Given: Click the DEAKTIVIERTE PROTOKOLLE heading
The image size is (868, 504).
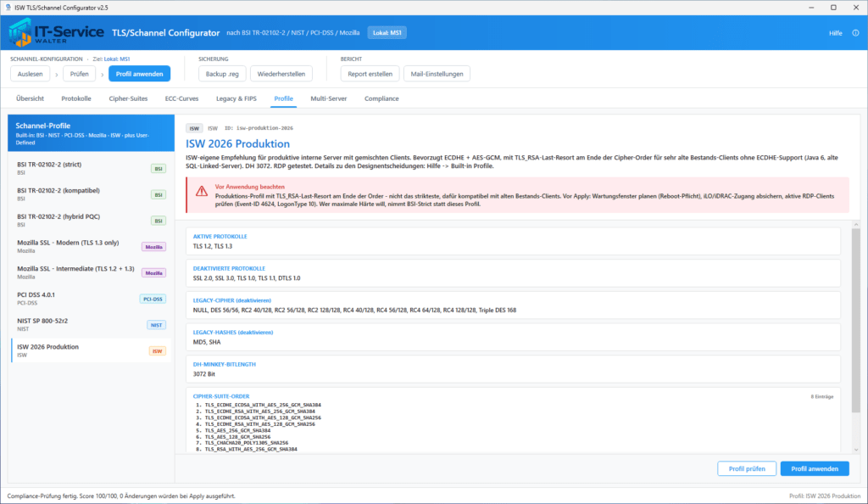Looking at the screenshot, I should click(229, 269).
